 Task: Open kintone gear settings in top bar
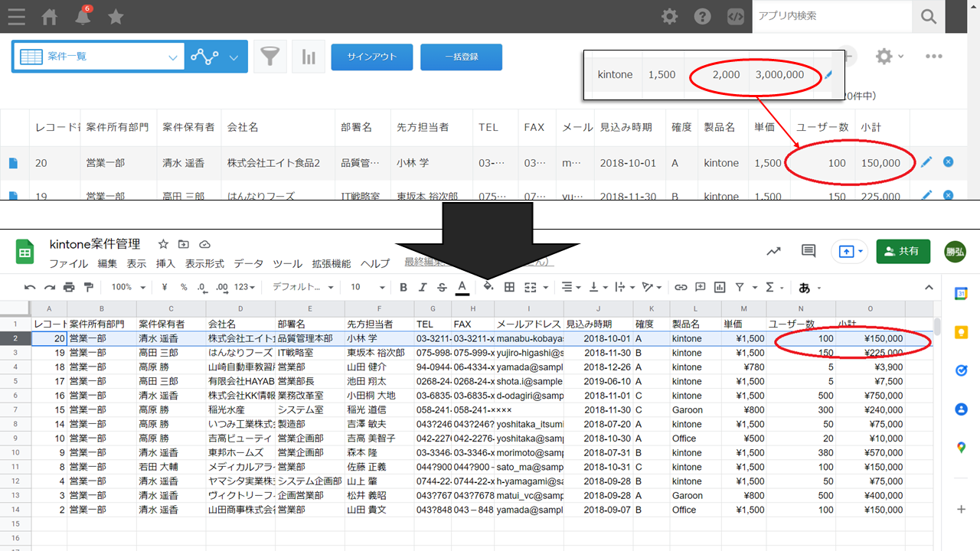click(x=669, y=16)
